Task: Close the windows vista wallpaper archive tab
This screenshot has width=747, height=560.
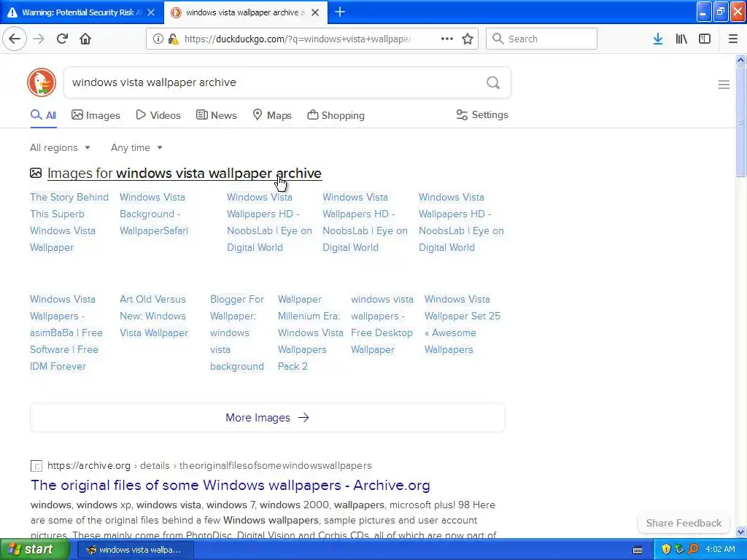Action: pyautogui.click(x=315, y=12)
